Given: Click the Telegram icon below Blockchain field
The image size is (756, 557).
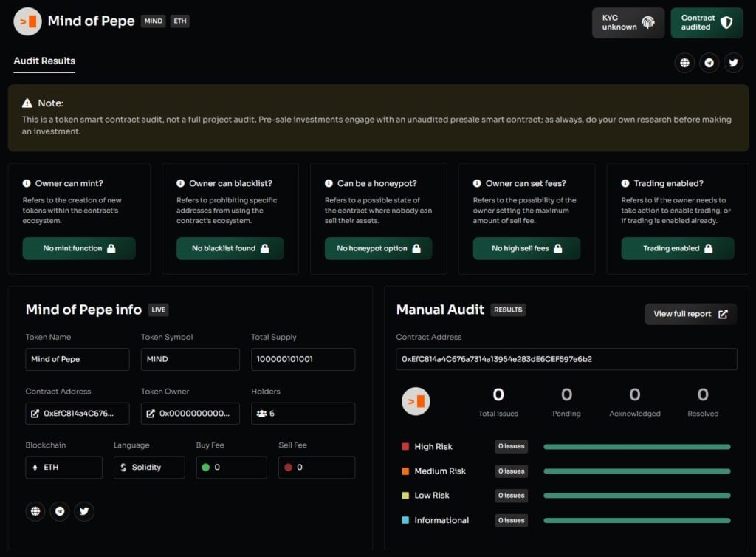Looking at the screenshot, I should point(60,511).
